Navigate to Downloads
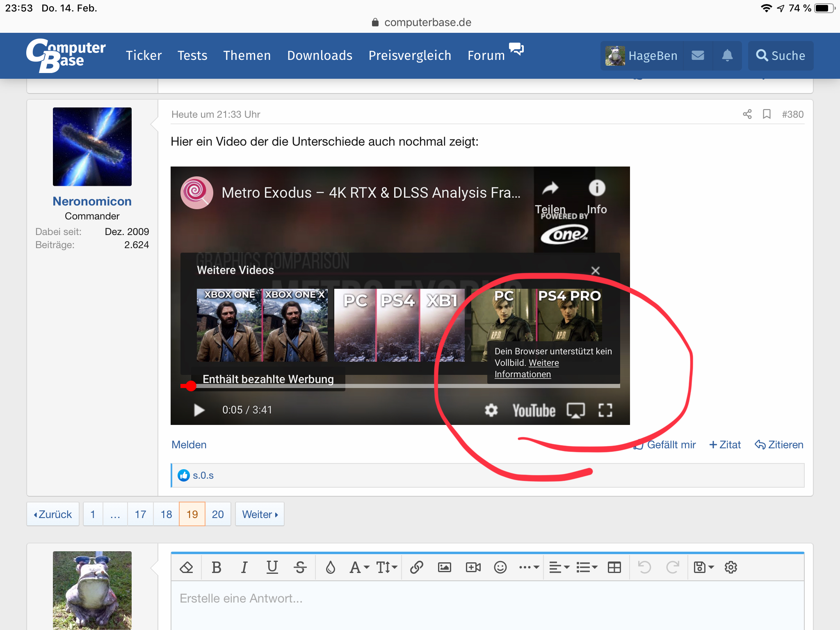The height and width of the screenshot is (630, 840). (x=320, y=55)
